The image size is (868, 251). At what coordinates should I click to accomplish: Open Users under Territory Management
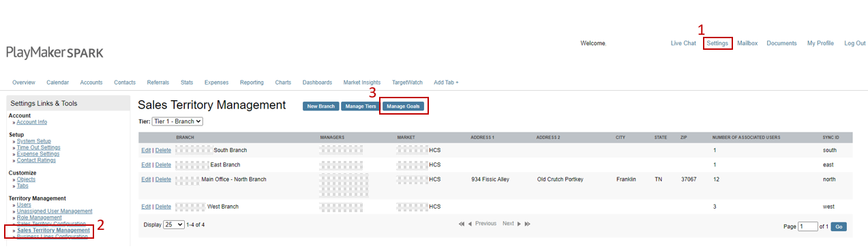click(24, 205)
